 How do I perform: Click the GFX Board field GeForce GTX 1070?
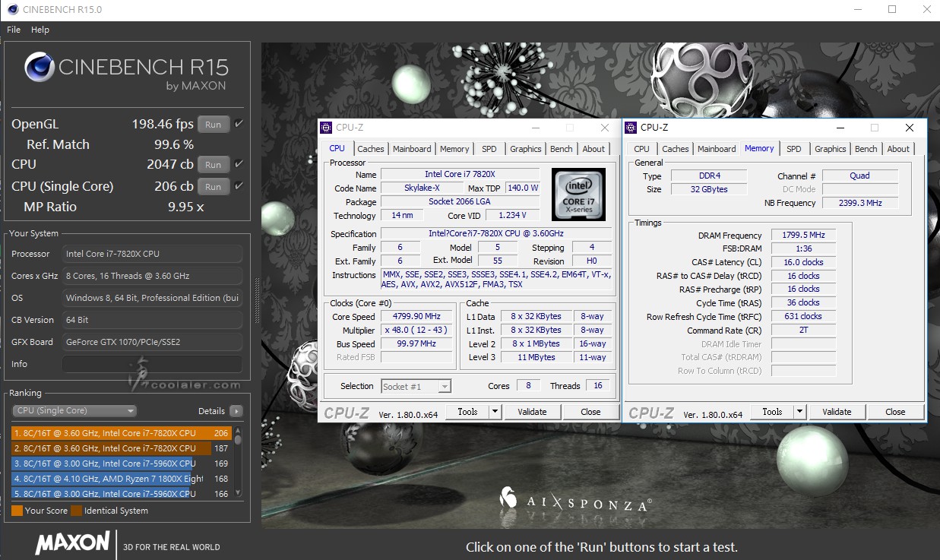point(153,342)
